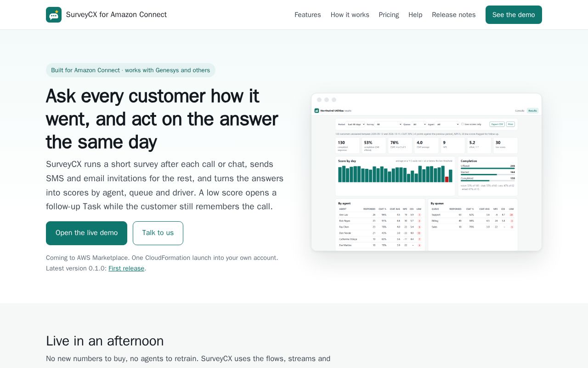Viewport: 588px width, 368px height.
Task: Click Export CSV in the dashboard preview
Action: coord(497,124)
